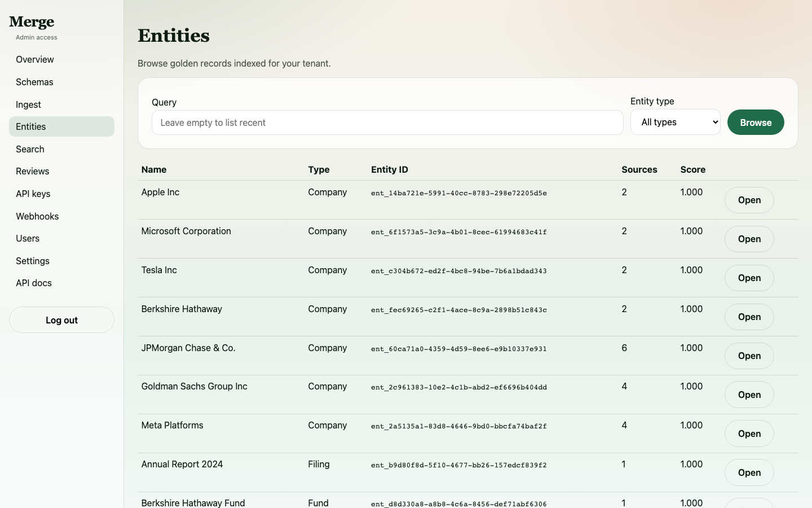Open the API docs link
812x508 pixels.
61,283
